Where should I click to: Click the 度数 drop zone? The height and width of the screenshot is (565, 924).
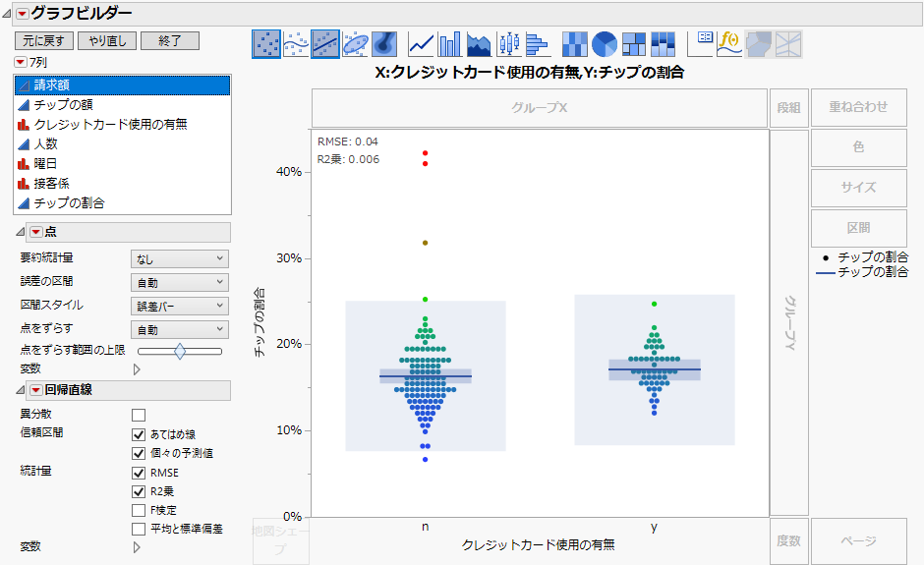tap(788, 540)
